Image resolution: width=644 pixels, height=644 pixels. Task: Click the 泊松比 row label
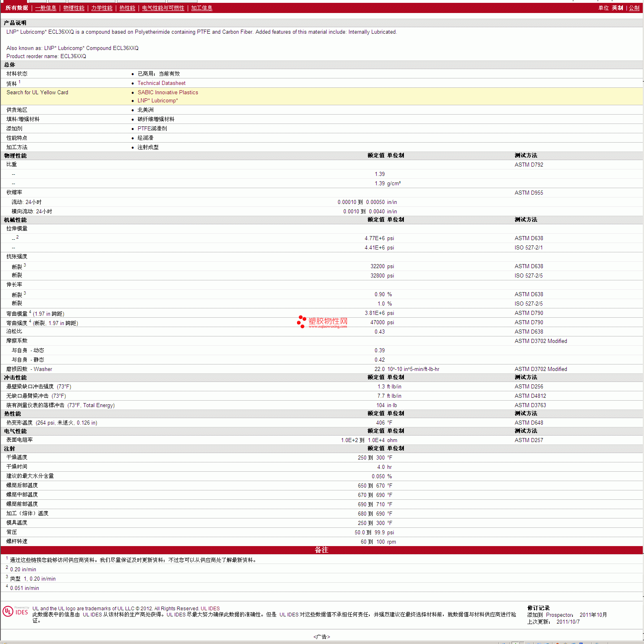click(14, 332)
